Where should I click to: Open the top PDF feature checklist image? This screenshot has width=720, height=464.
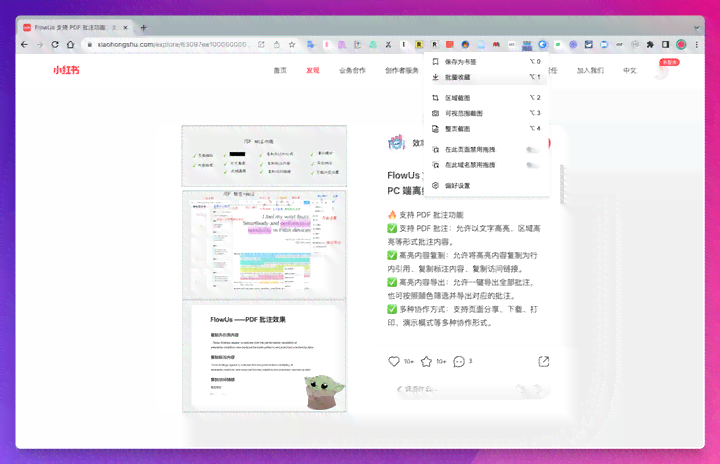tap(264, 156)
